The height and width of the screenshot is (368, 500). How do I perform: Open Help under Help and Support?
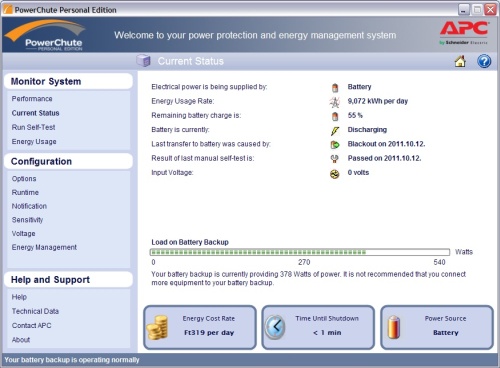pyautogui.click(x=19, y=297)
